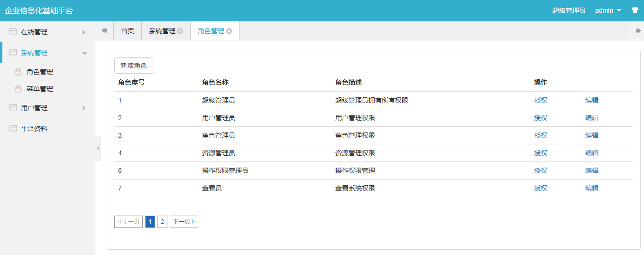Switch to the 系统管理 tab
This screenshot has height=255, width=644.
click(x=162, y=31)
